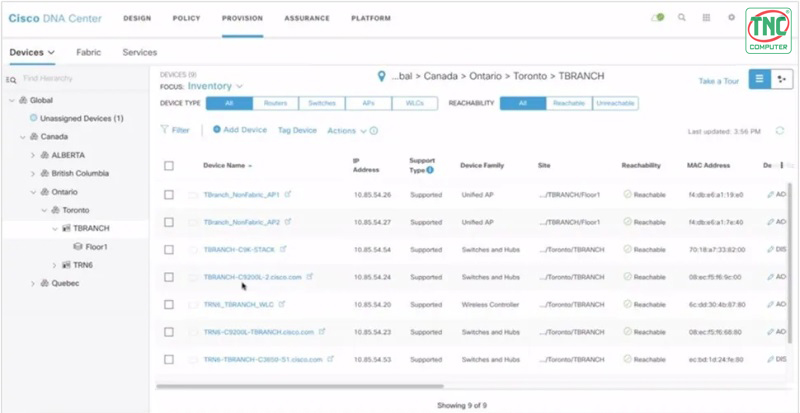Click the Tag Device button
This screenshot has height=413, width=800.
click(297, 131)
